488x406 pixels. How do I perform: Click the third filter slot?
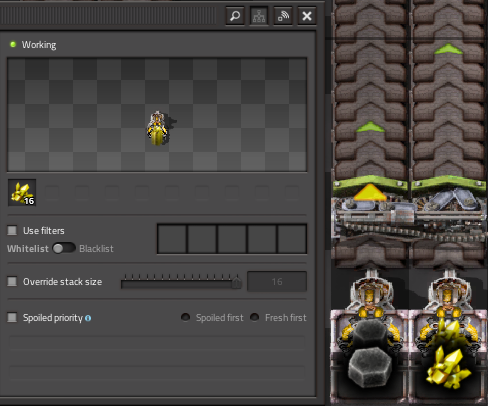point(232,239)
